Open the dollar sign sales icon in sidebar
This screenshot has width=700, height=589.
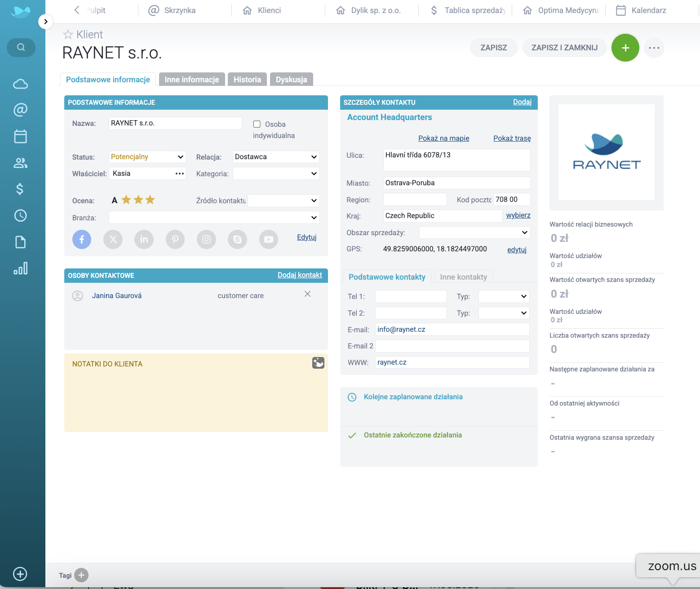(20, 189)
